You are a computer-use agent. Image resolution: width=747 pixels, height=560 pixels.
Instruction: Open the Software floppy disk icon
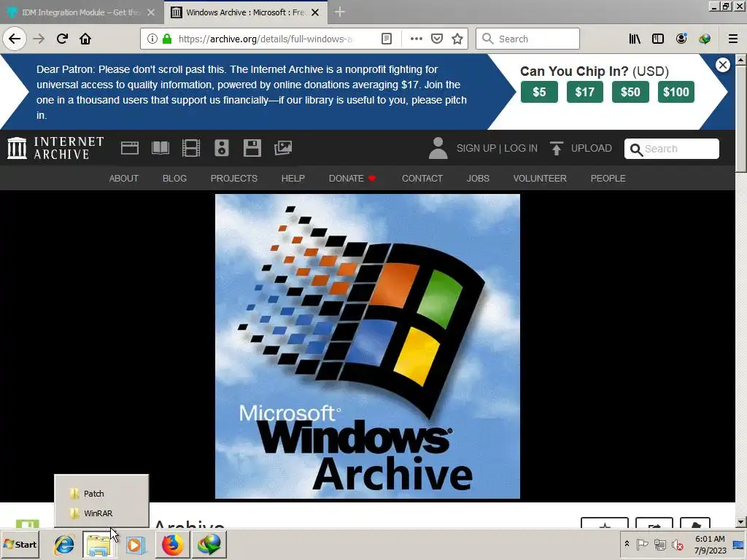tap(252, 148)
